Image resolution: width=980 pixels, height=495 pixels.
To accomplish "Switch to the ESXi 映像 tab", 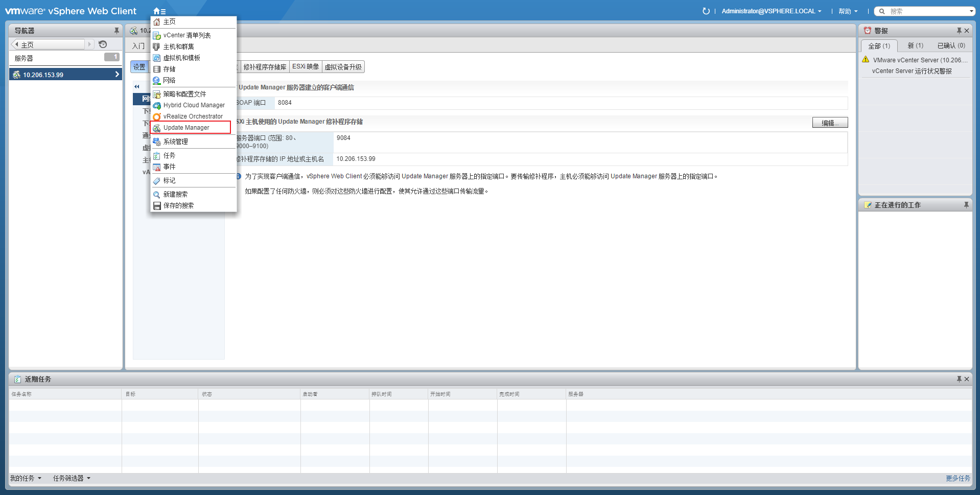I will pyautogui.click(x=305, y=66).
